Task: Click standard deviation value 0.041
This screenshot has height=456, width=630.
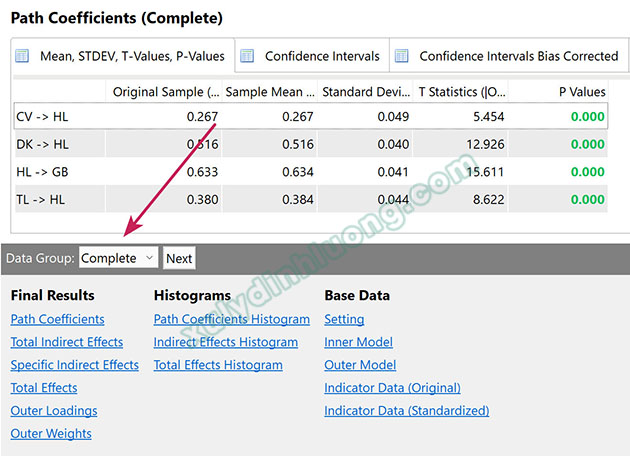Action: point(393,172)
